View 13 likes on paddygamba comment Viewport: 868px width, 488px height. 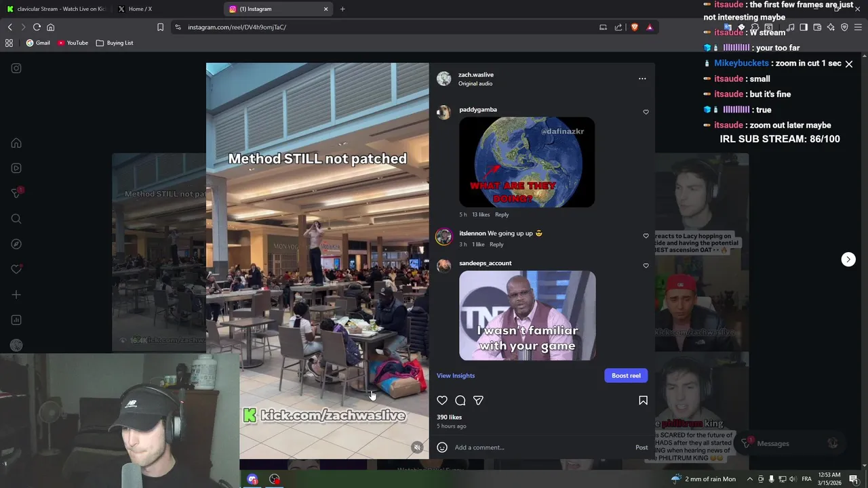[481, 215]
